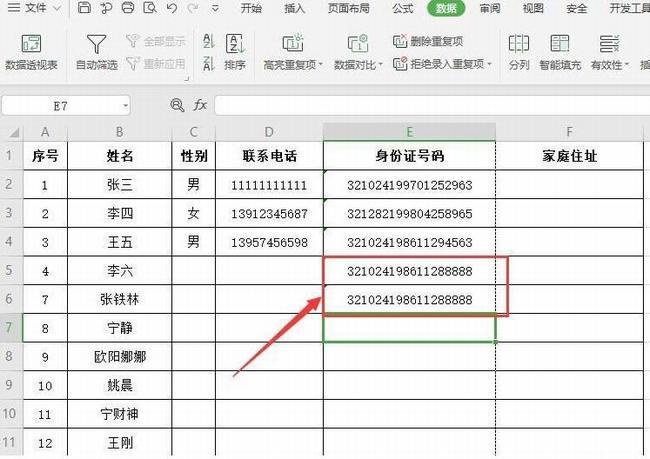
Task: Select cell containing 姚晨
Action: 119,385
